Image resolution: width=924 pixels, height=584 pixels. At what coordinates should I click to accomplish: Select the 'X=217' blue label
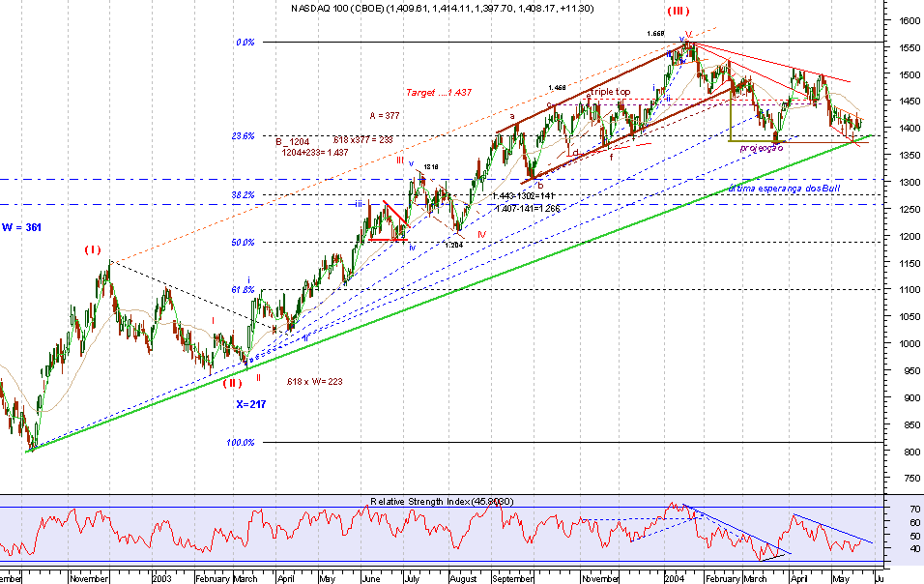coord(251,404)
